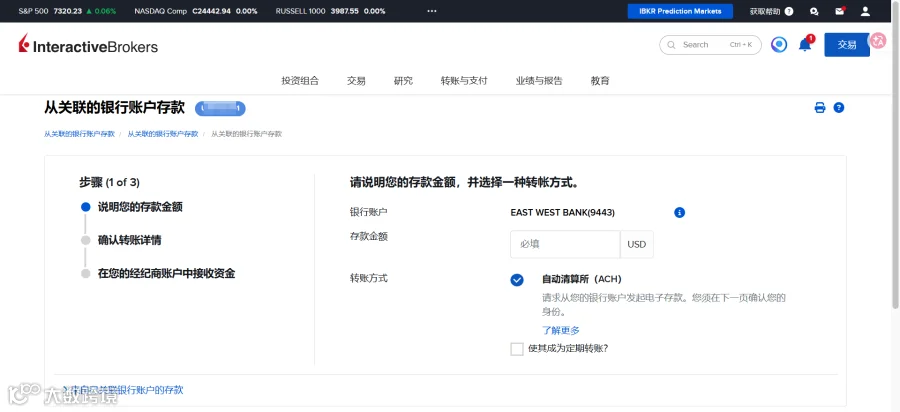Click the help question mark beside 获取帮助

coord(789,11)
